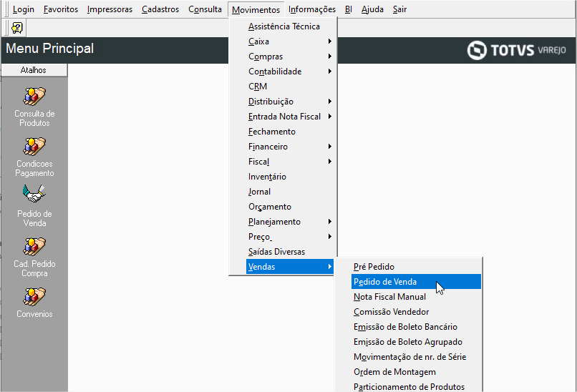Open the Favoritos menu
The width and height of the screenshot is (577, 392).
(61, 9)
